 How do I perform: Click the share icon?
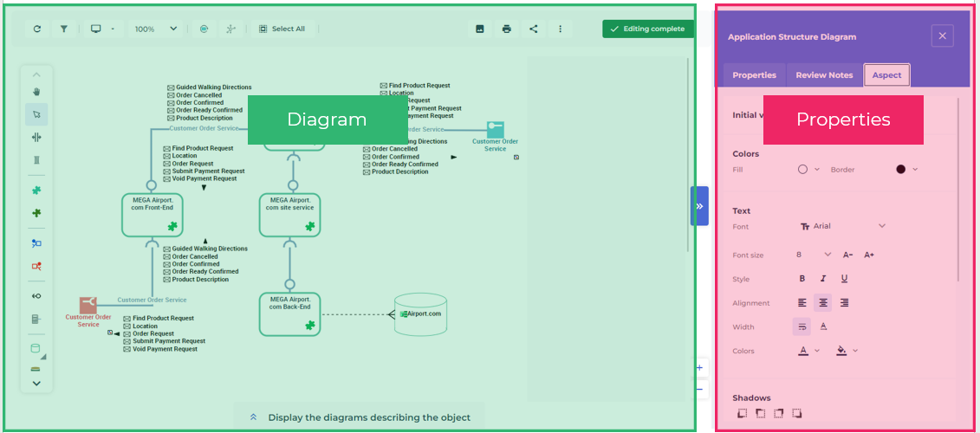click(534, 29)
